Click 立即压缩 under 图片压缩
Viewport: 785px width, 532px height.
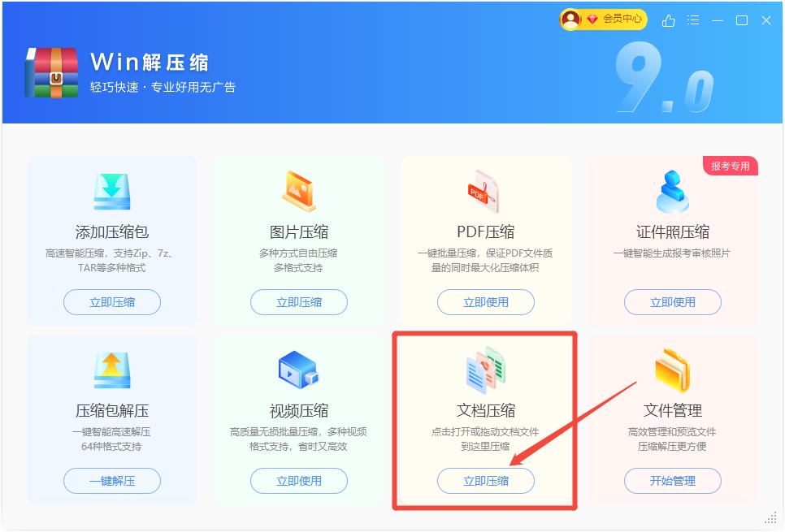pyautogui.click(x=299, y=302)
